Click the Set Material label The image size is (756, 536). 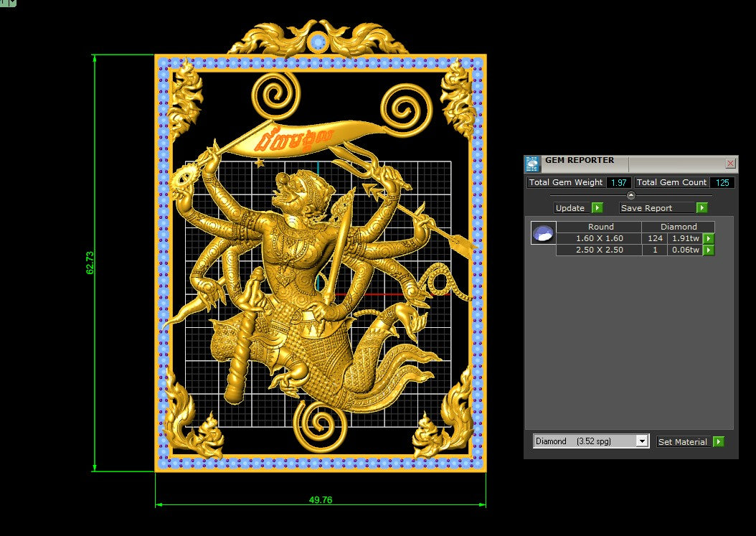point(683,441)
